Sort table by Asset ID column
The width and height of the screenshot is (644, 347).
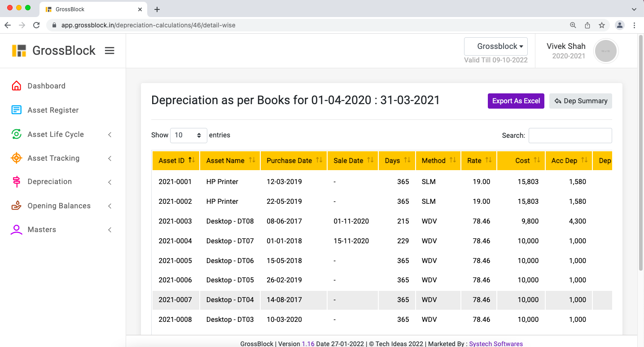tap(175, 161)
